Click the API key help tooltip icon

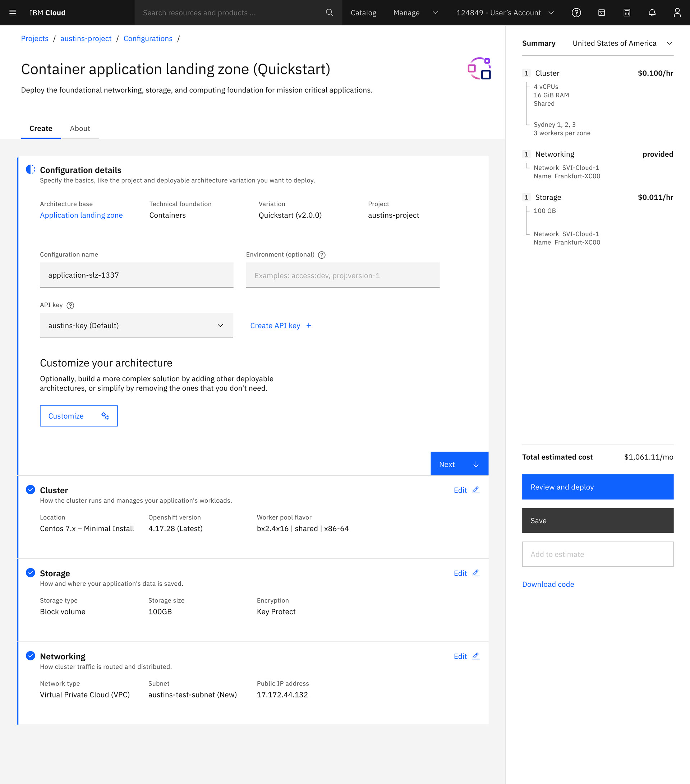tap(70, 306)
